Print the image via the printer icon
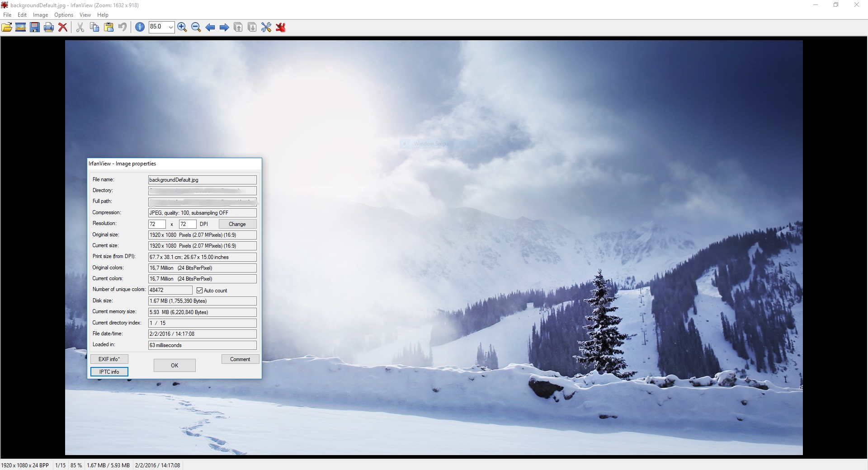 pyautogui.click(x=48, y=27)
